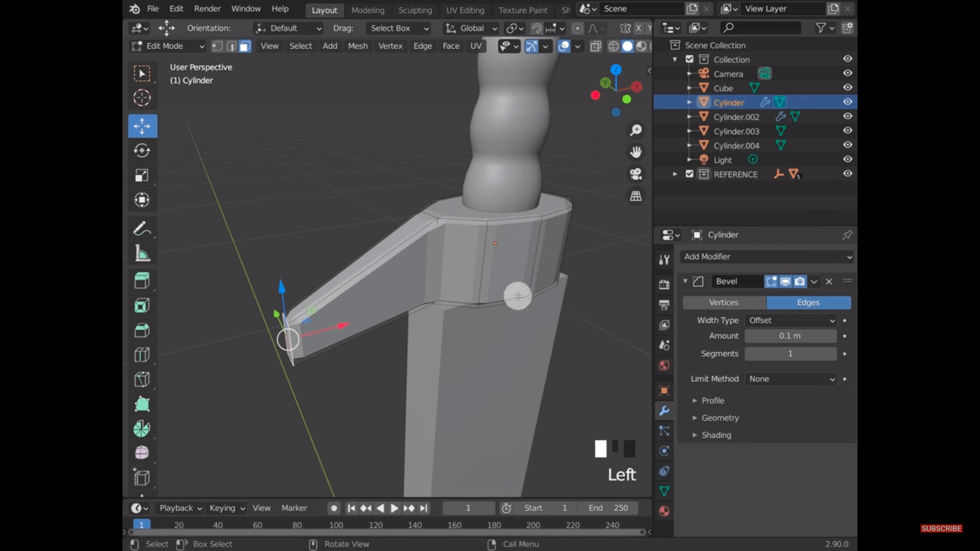980x551 pixels.
Task: Select the Move tool in the toolbar
Action: (x=142, y=126)
